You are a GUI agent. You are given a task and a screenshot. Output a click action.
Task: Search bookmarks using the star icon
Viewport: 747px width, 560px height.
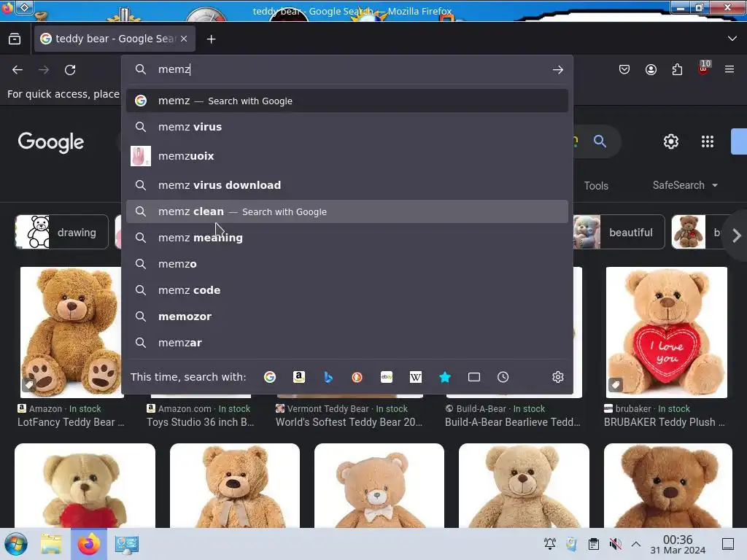(445, 377)
